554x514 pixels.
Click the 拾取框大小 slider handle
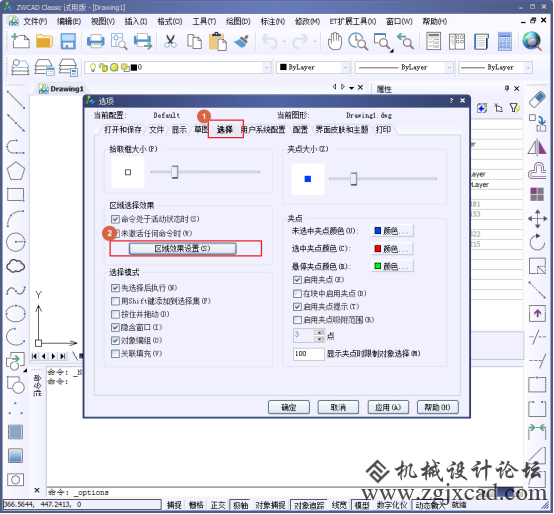tap(175, 172)
